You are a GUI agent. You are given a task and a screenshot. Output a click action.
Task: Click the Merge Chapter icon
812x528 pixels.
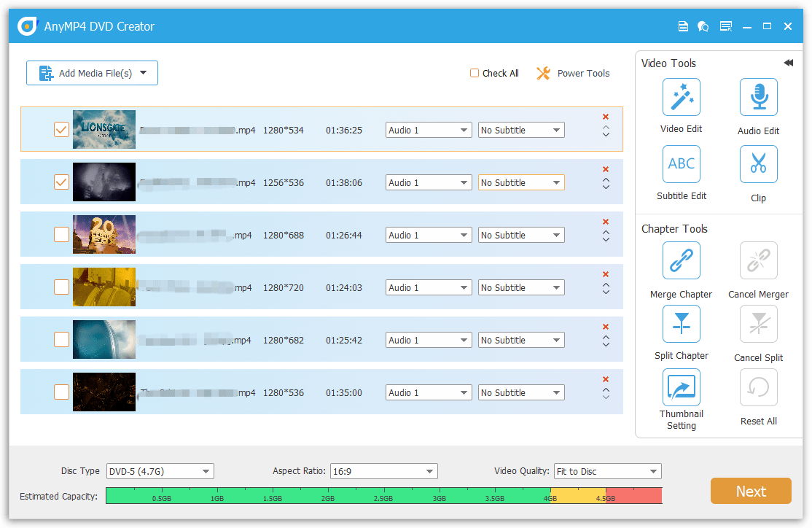click(x=681, y=260)
